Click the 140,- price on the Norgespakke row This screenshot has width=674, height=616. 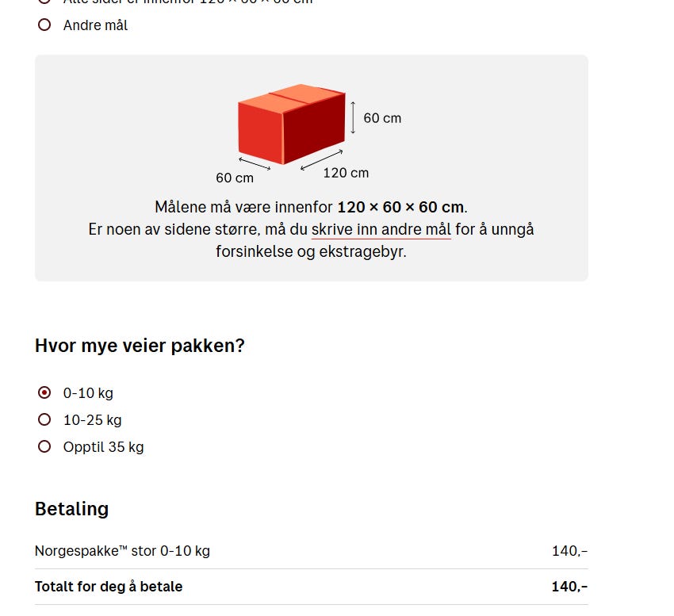(x=569, y=551)
